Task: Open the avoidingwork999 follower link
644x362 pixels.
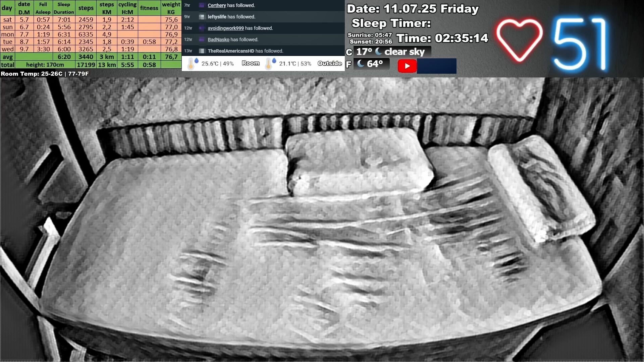Action: tap(226, 28)
